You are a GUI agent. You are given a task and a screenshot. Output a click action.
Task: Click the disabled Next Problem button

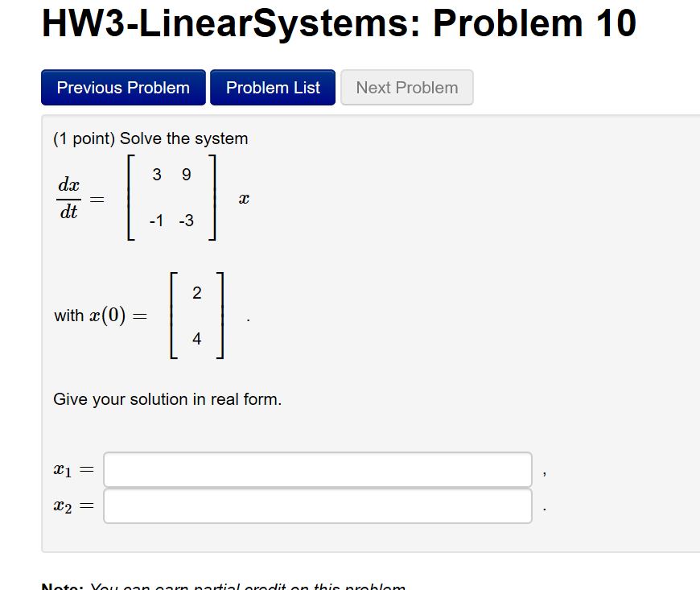pos(406,88)
